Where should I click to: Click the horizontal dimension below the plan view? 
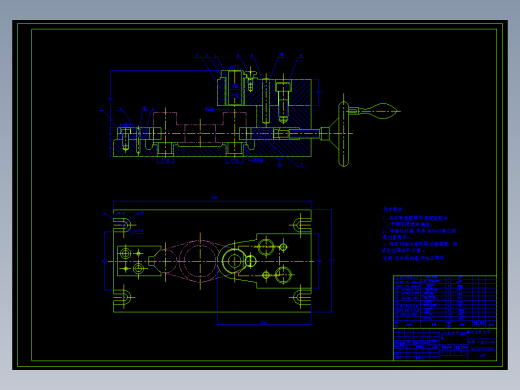click(x=264, y=323)
